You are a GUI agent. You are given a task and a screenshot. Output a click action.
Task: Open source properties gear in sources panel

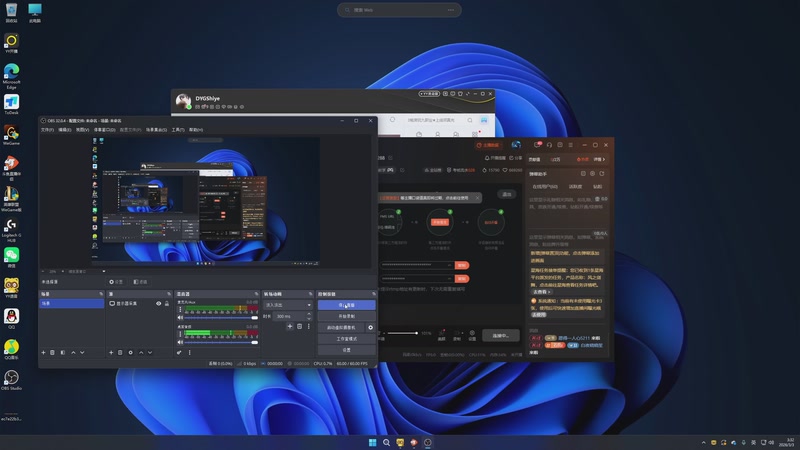point(131,353)
